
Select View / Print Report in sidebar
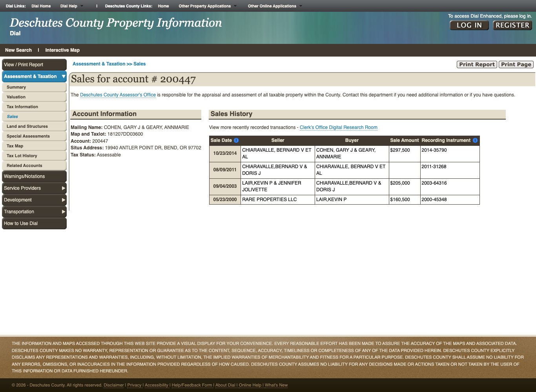pos(34,65)
